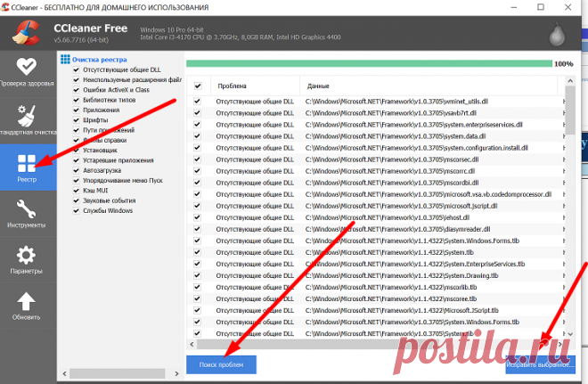Open the Health Check section heart icon
The height and width of the screenshot is (384, 588).
click(26, 66)
